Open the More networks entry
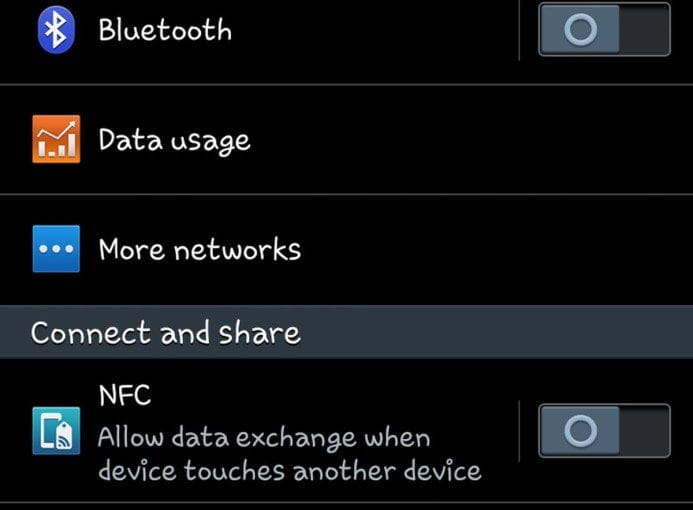 click(x=200, y=249)
